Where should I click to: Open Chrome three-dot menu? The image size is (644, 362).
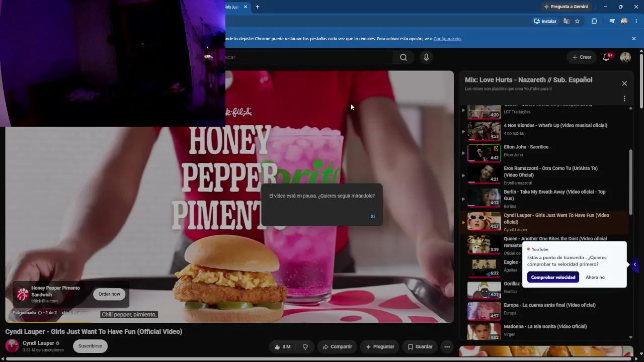(x=636, y=21)
